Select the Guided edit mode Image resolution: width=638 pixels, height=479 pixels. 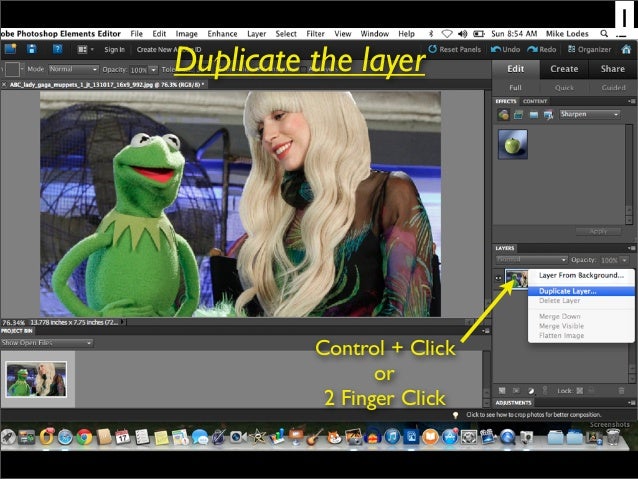pos(613,87)
